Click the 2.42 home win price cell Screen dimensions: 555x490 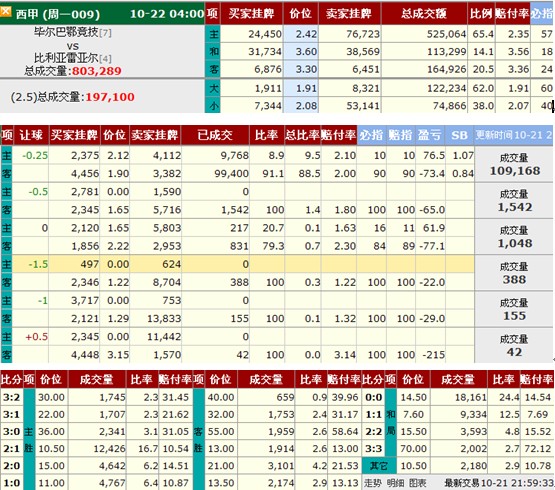coord(301,34)
